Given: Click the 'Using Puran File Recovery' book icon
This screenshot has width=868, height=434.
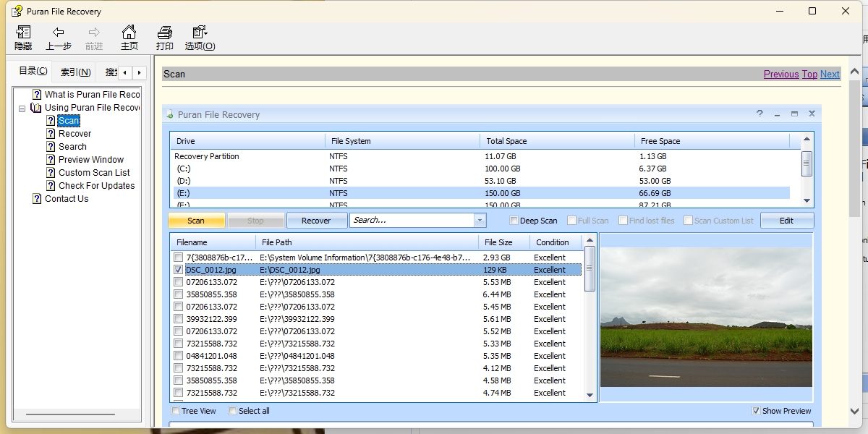Looking at the screenshot, I should [36, 108].
